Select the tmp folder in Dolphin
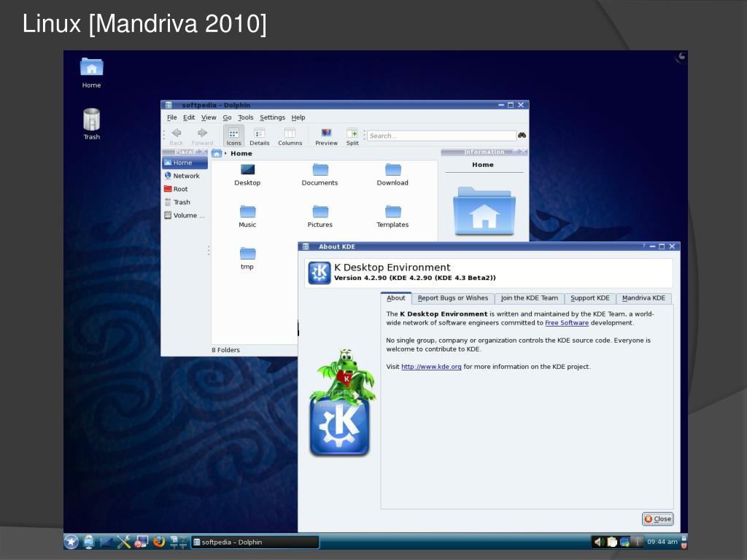The width and height of the screenshot is (747, 560). [247, 258]
